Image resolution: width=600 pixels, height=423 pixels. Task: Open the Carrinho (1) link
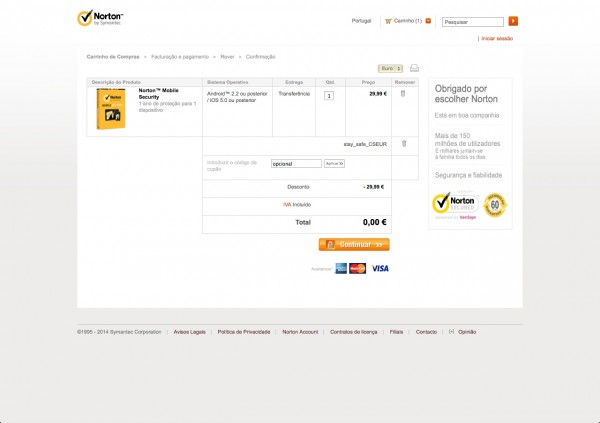coord(408,21)
